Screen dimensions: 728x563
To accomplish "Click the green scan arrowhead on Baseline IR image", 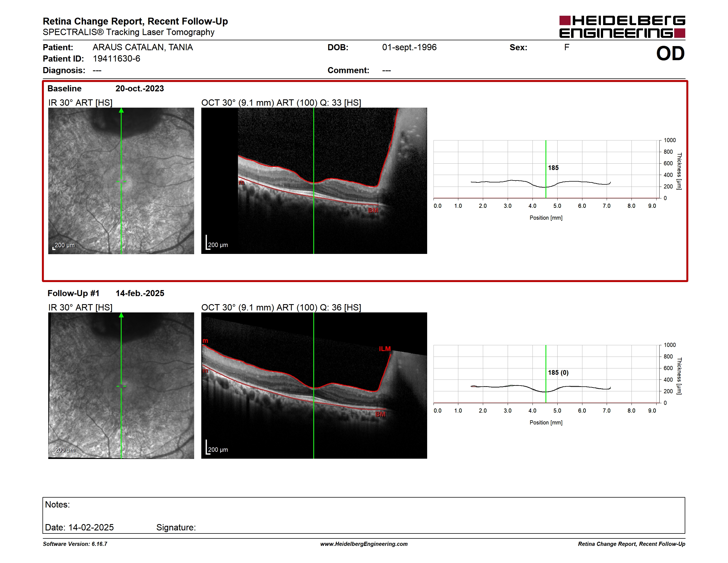I will point(121,110).
